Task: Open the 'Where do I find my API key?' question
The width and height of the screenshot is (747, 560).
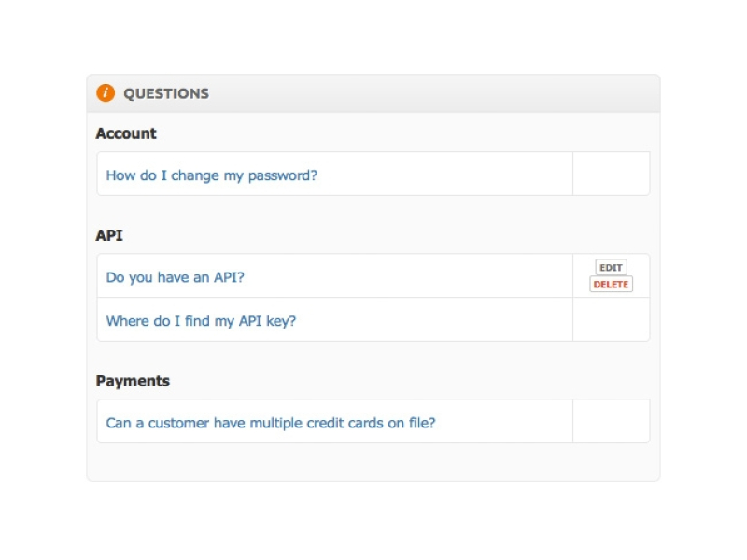Action: [x=201, y=320]
